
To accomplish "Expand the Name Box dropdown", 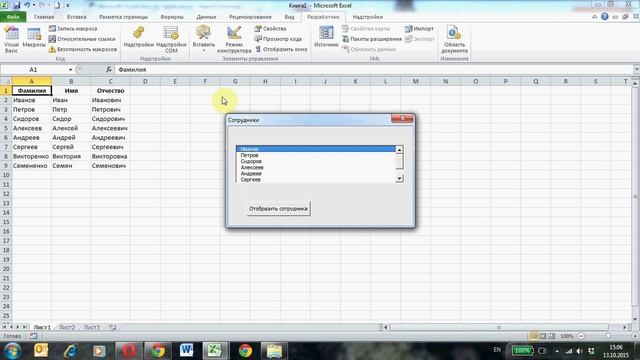I will click(x=70, y=70).
